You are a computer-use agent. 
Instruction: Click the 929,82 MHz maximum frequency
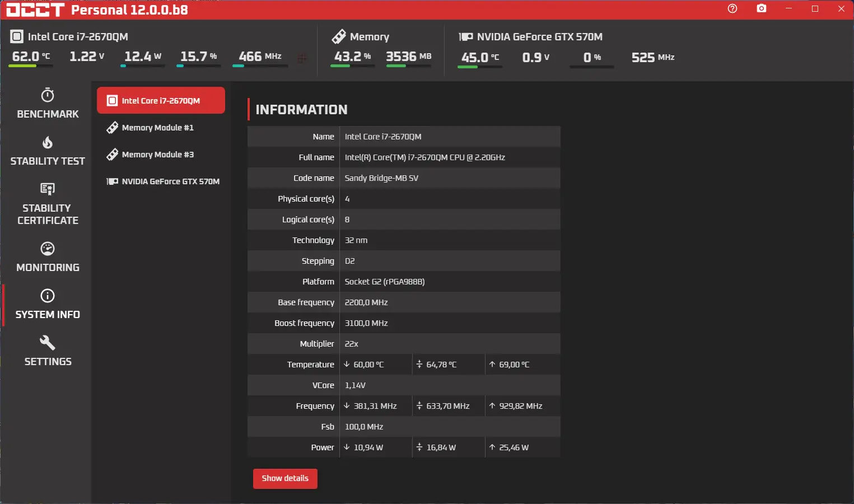click(x=521, y=406)
